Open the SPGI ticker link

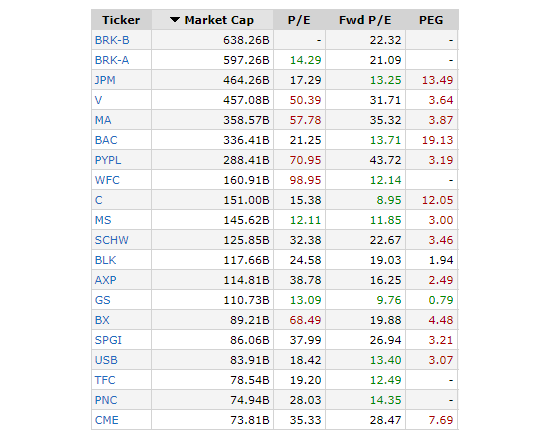[x=108, y=340]
